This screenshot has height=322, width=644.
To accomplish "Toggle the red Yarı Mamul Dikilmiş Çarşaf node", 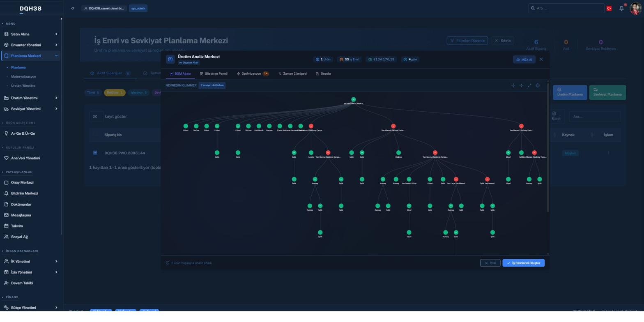I will (311, 126).
